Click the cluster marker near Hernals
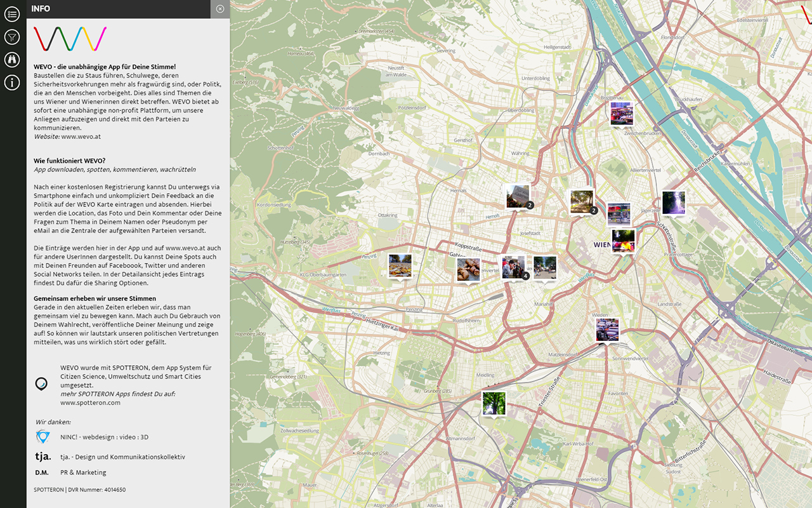Viewport: 812px width, 508px height. click(x=518, y=196)
